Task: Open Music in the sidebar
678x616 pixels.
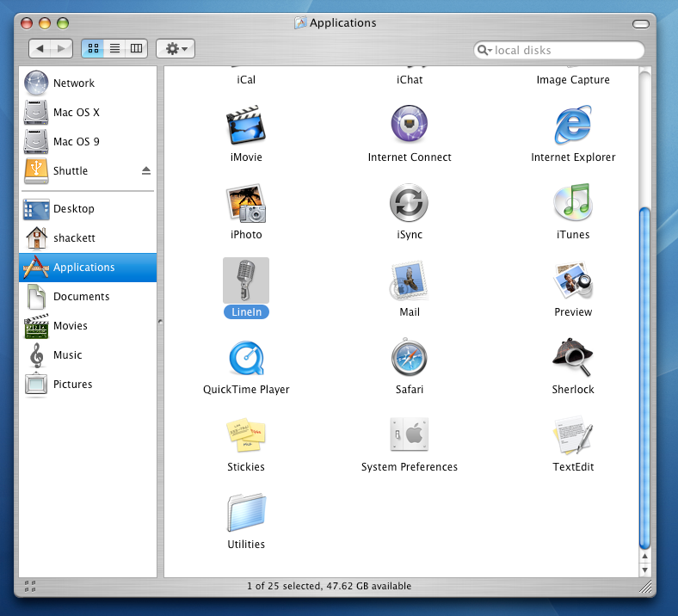Action: [88, 355]
